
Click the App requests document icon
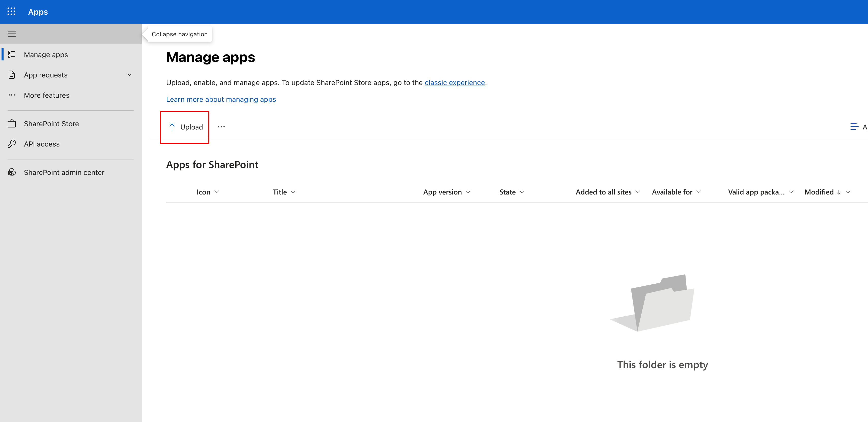(11, 74)
